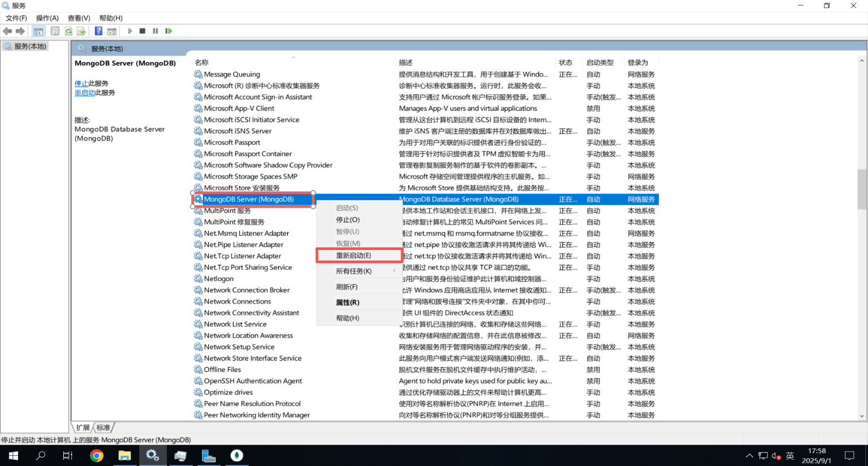Open the 查看(V) menu
This screenshot has width=868, height=466.
pyautogui.click(x=79, y=18)
